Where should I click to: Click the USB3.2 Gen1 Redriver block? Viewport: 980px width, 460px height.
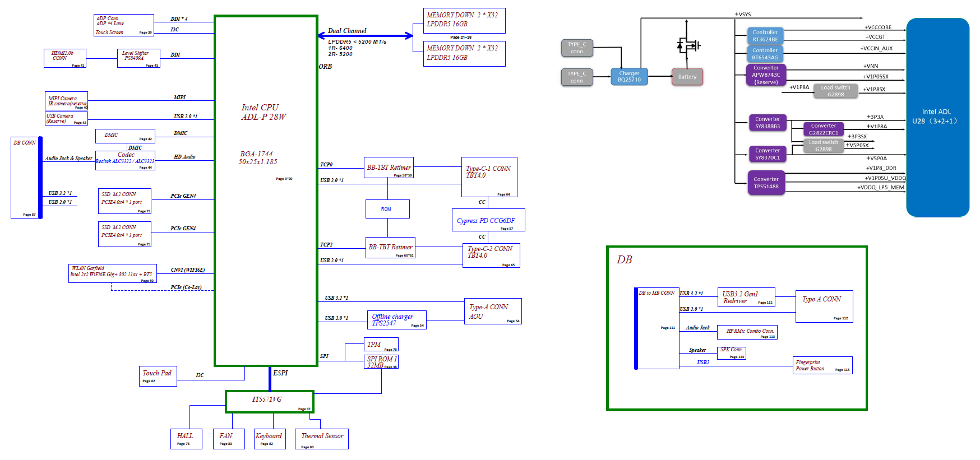click(x=747, y=297)
